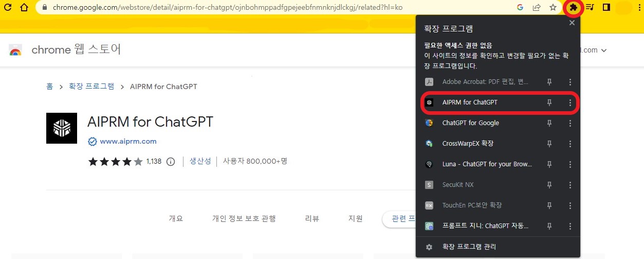Image resolution: width=644 pixels, height=259 pixels.
Task: Click the 프롬프트 지니 extension icon
Action: tap(429, 226)
